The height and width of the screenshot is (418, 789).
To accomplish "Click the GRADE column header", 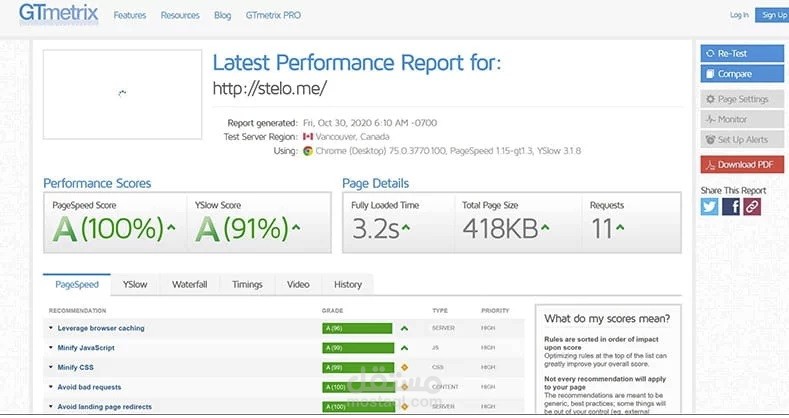I will (333, 310).
